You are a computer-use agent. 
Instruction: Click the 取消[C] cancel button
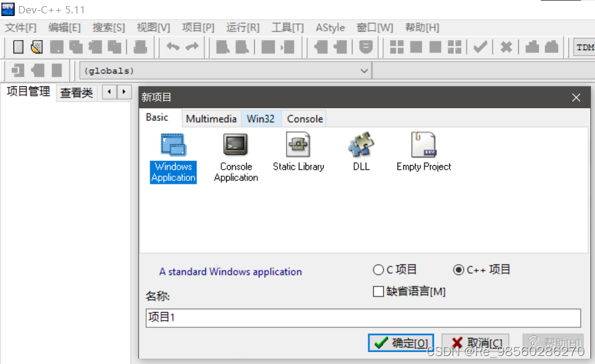click(475, 343)
